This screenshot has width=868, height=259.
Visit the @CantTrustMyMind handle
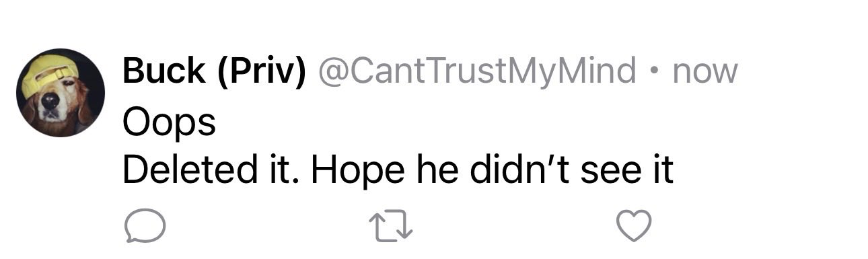(x=476, y=71)
